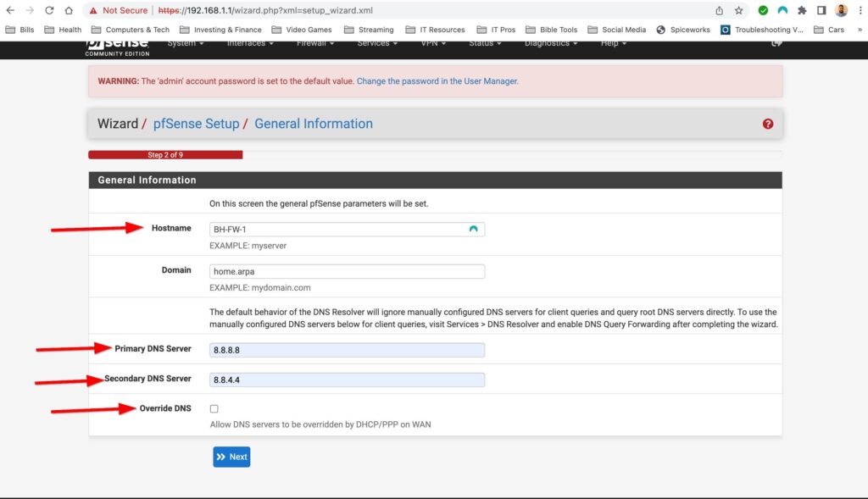The image size is (868, 499).
Task: Go to browser Home icon
Action: (x=69, y=10)
